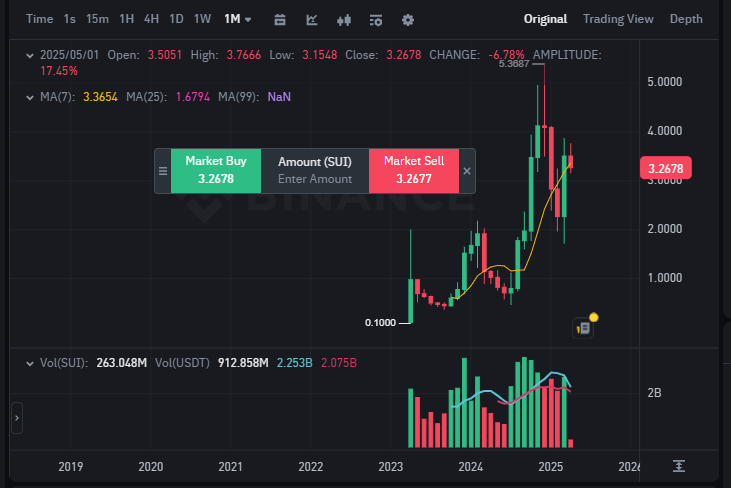Collapse the MA indicator values row
Image resolution: width=731 pixels, height=488 pixels.
[x=30, y=97]
